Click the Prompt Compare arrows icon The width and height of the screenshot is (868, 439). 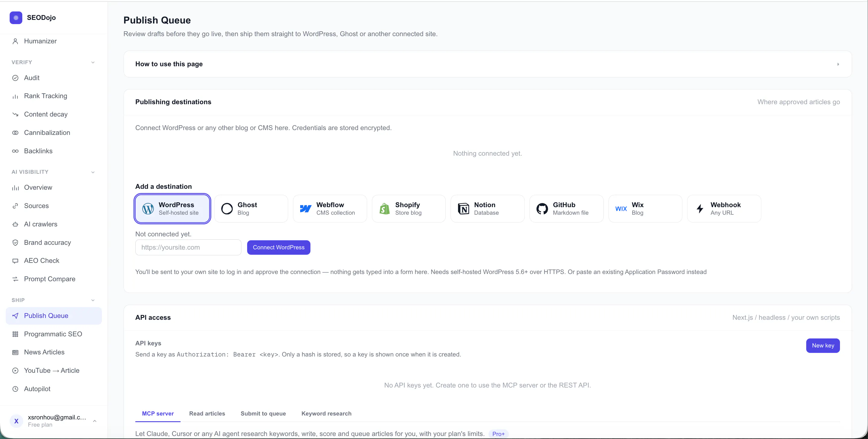point(15,279)
